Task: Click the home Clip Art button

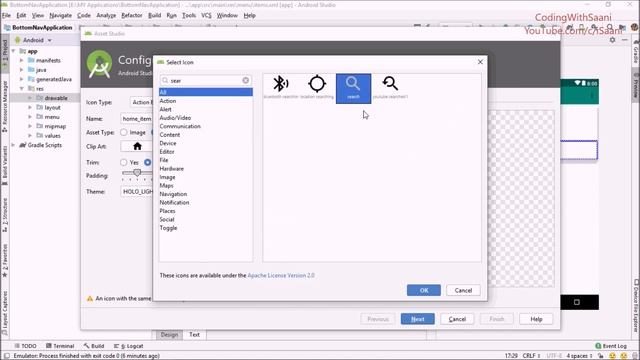Action: click(x=137, y=147)
